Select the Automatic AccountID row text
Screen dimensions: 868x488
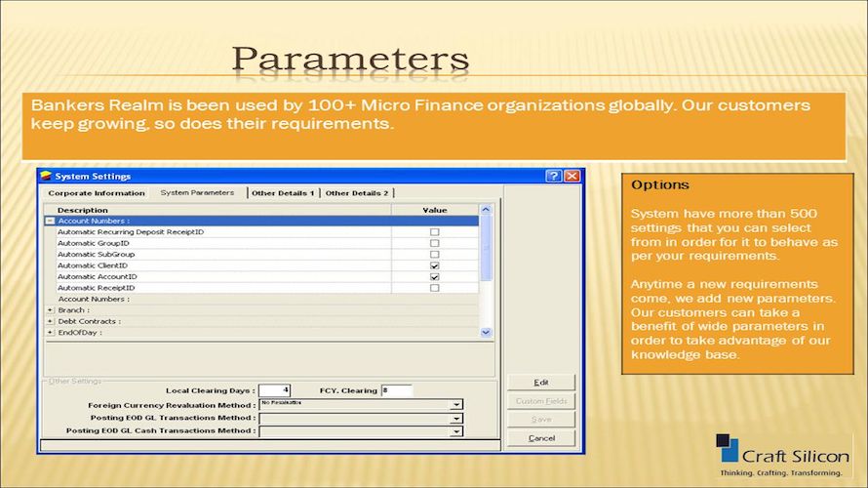coord(98,277)
